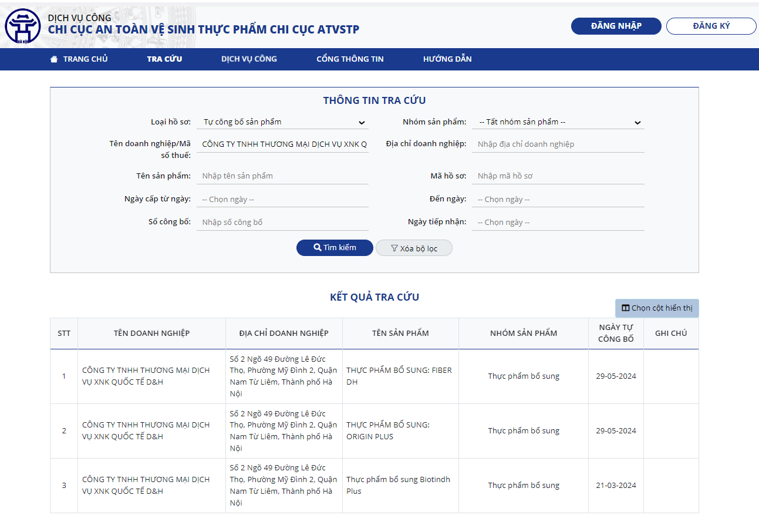
Task: Open the Đến ngày date picker
Action: (x=558, y=200)
